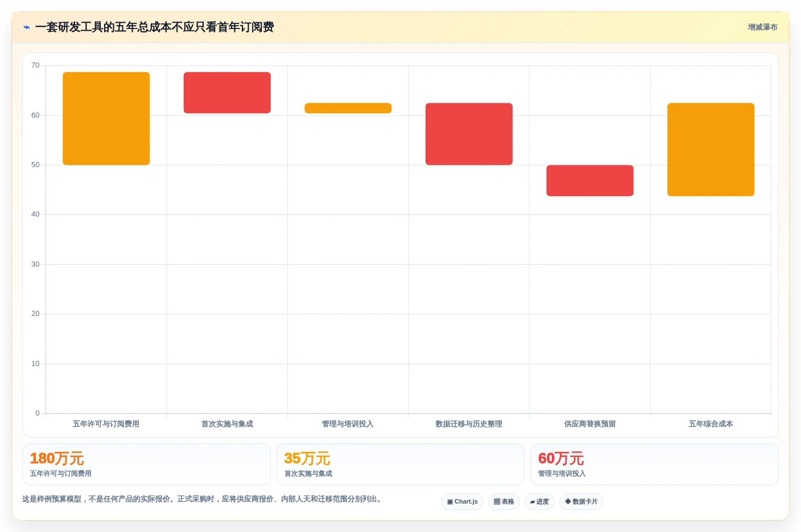The width and height of the screenshot is (801, 532).
Task: Click the 60万元 data card
Action: (654, 464)
